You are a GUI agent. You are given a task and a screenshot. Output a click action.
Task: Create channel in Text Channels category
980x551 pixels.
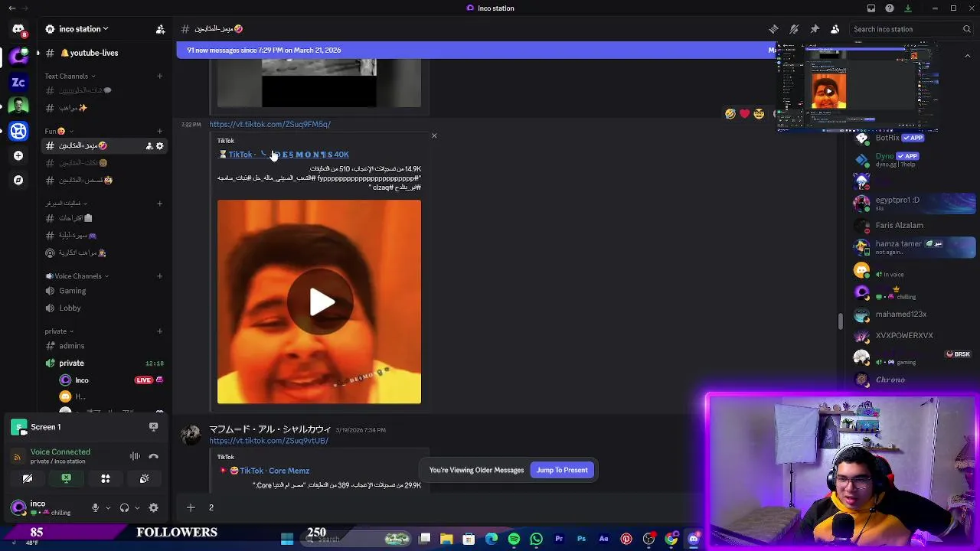pyautogui.click(x=160, y=76)
